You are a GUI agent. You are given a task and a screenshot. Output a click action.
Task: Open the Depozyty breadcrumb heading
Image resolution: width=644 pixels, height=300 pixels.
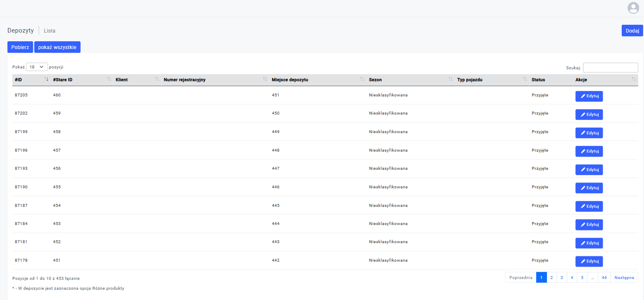point(21,30)
